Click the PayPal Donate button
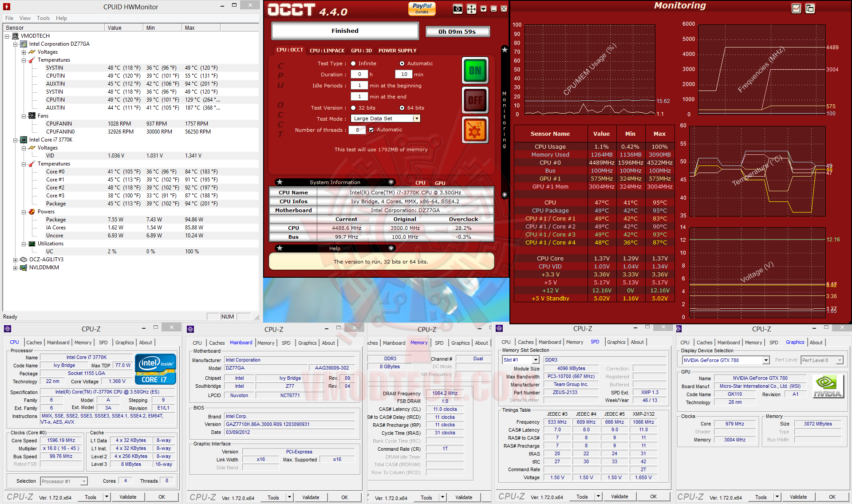This screenshot has width=852, height=504. pyautogui.click(x=422, y=8)
